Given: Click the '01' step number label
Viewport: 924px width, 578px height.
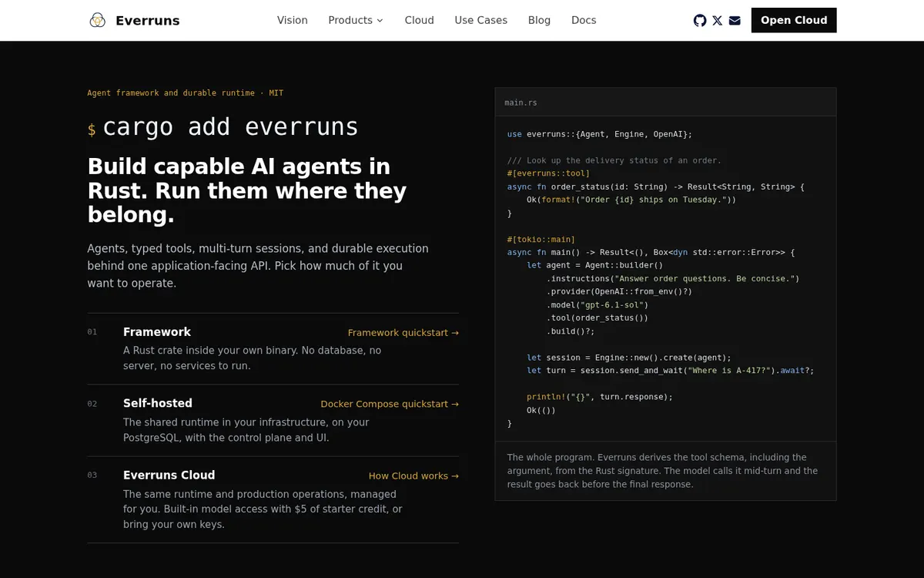Looking at the screenshot, I should (x=92, y=332).
